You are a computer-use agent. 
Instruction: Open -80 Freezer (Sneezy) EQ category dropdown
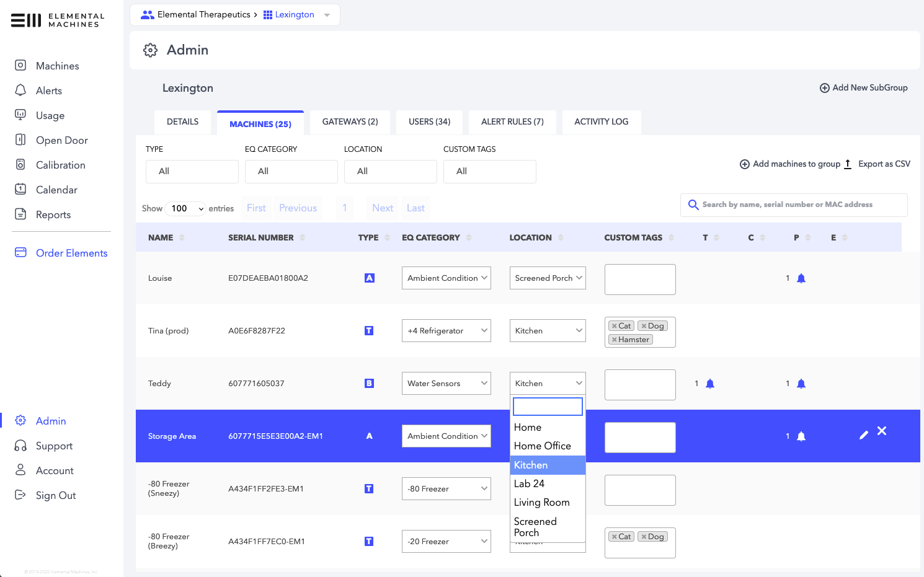(x=446, y=489)
